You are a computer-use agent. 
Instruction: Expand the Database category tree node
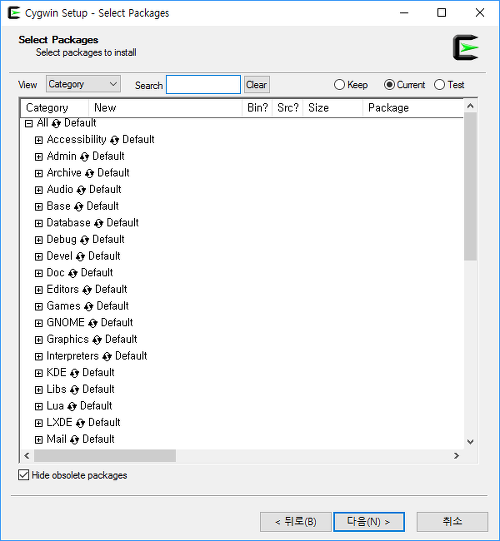(x=39, y=223)
